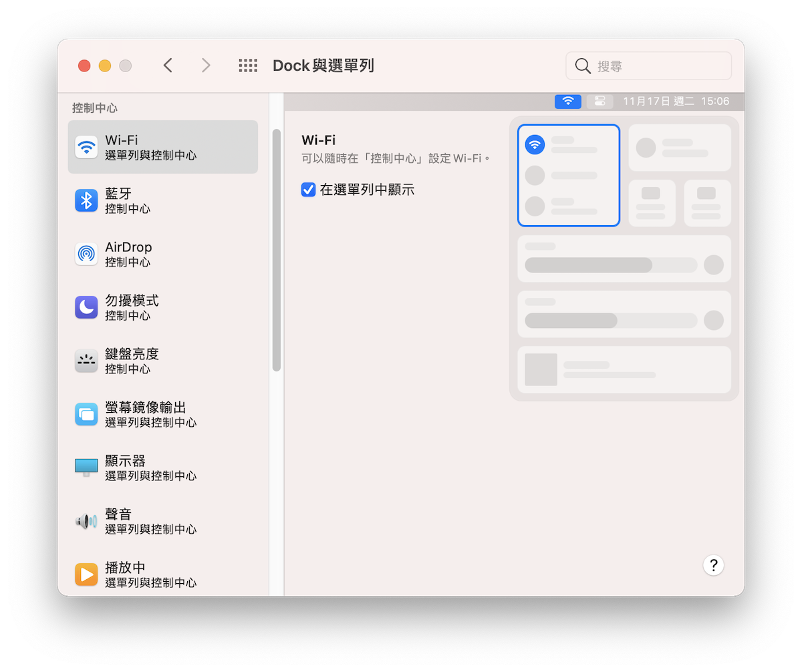Minimize the window with yellow button
802x672 pixels.
(105, 65)
